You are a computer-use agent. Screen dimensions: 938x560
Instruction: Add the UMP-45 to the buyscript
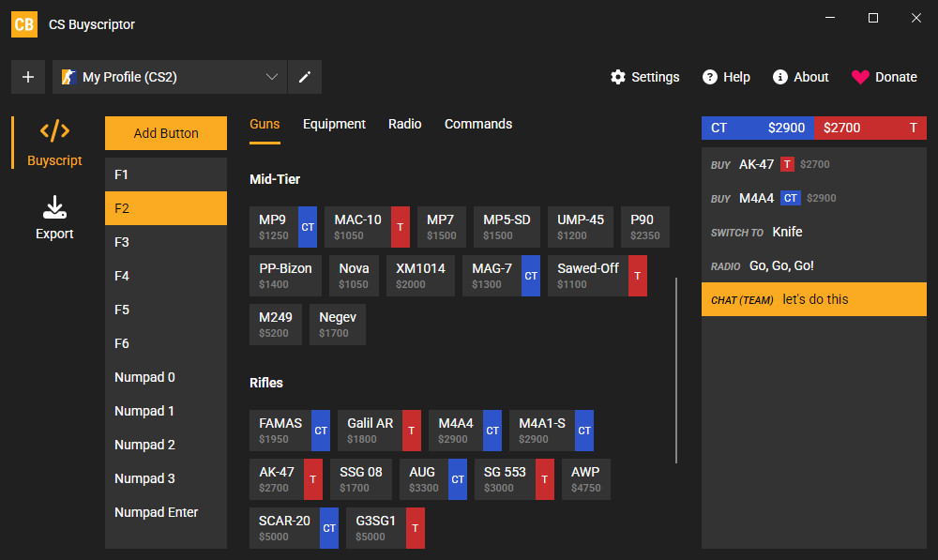581,227
